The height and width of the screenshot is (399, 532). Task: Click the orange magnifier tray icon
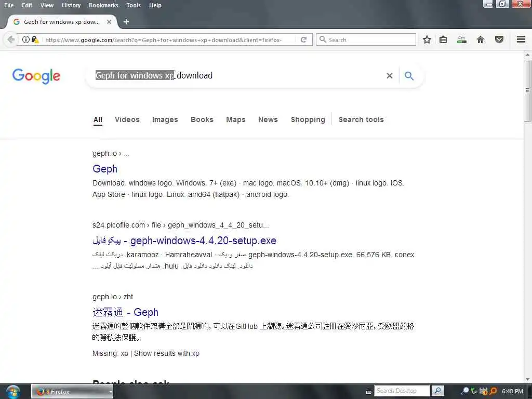[493, 391]
